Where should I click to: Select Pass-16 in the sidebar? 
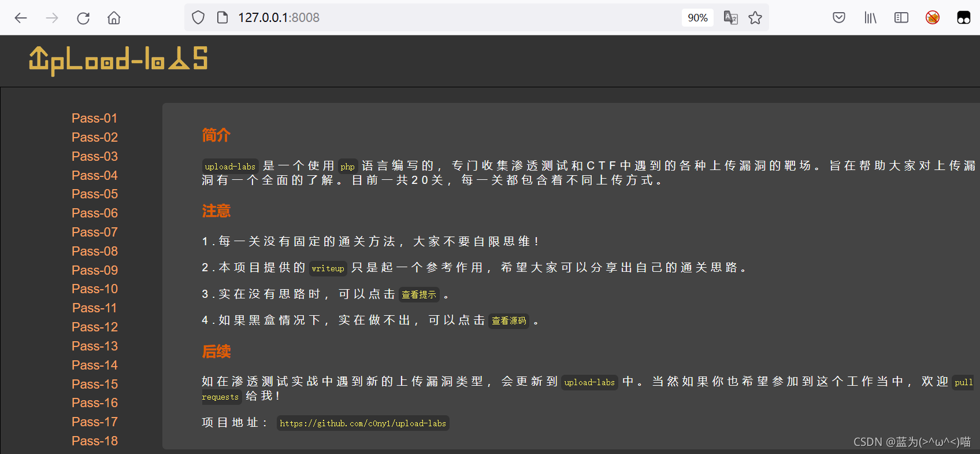coord(95,403)
